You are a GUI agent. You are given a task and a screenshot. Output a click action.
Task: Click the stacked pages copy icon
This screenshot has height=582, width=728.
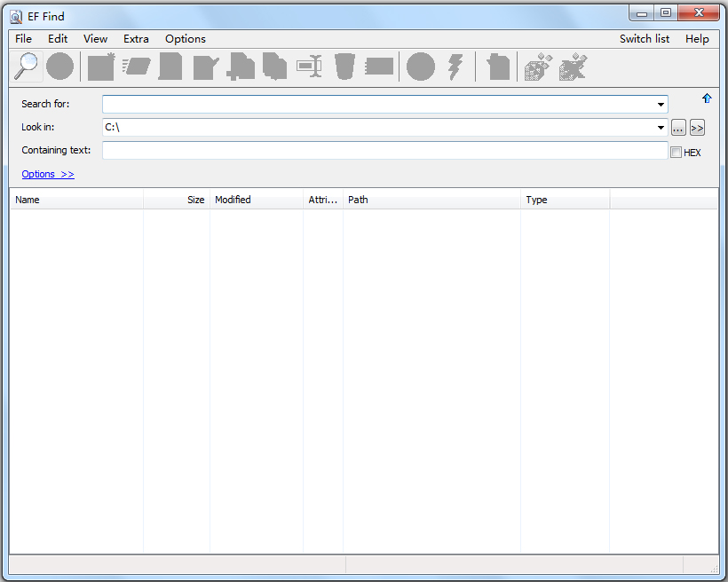point(275,67)
